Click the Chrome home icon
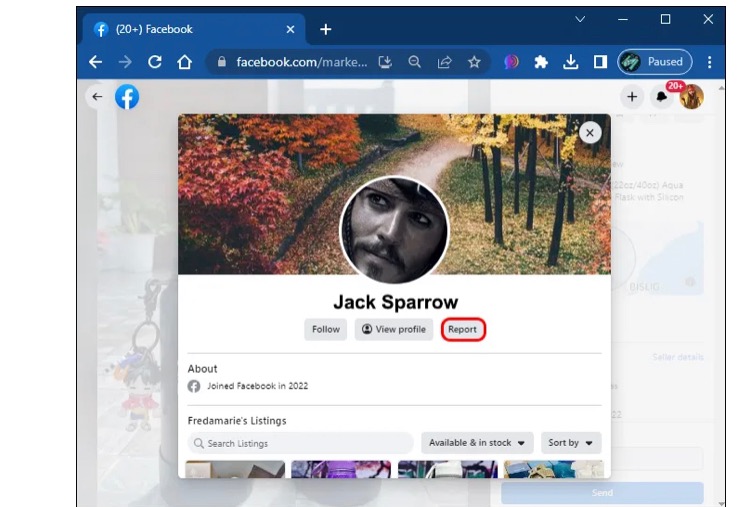Image resolution: width=750 pixels, height=507 pixels. coord(184,62)
